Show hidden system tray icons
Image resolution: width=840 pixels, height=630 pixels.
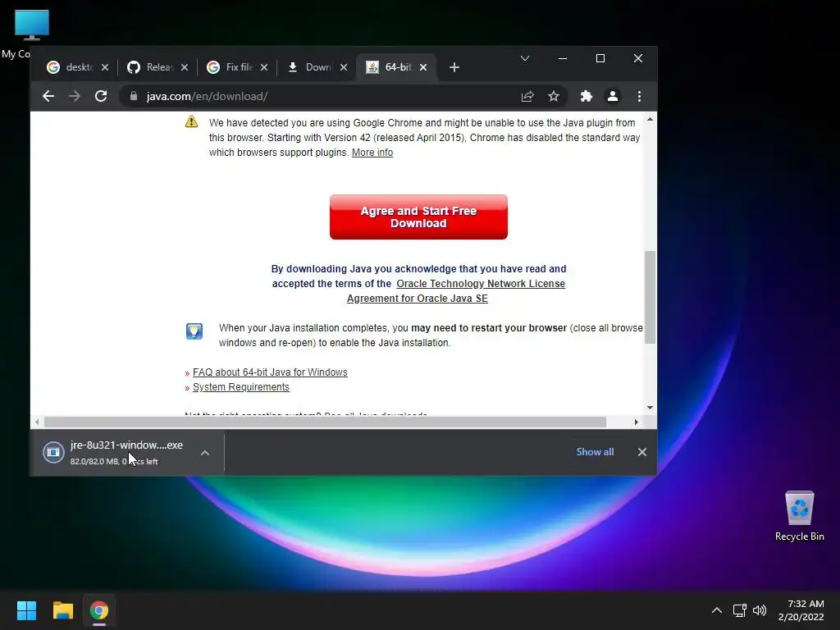pos(716,610)
